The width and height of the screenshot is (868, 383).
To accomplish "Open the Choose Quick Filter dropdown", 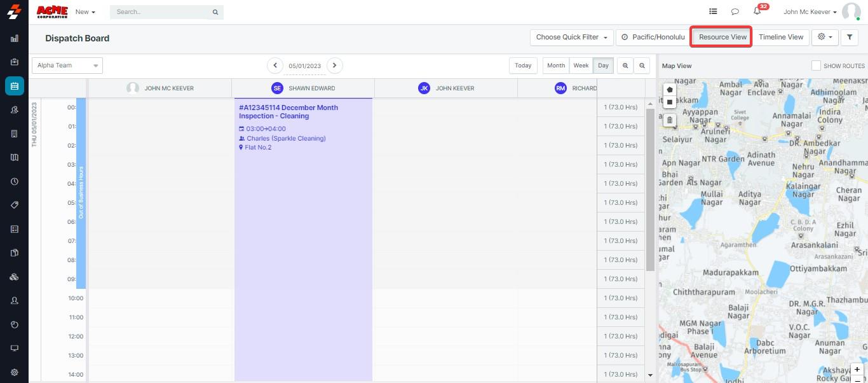I will [571, 38].
